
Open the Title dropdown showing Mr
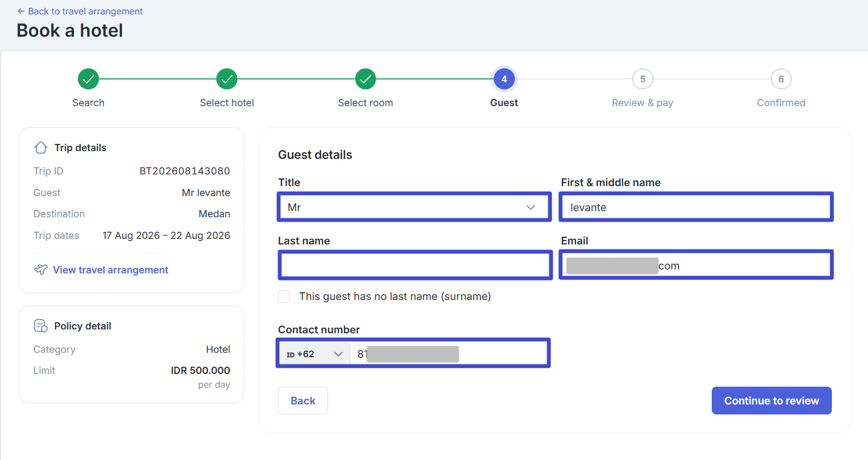click(x=414, y=207)
